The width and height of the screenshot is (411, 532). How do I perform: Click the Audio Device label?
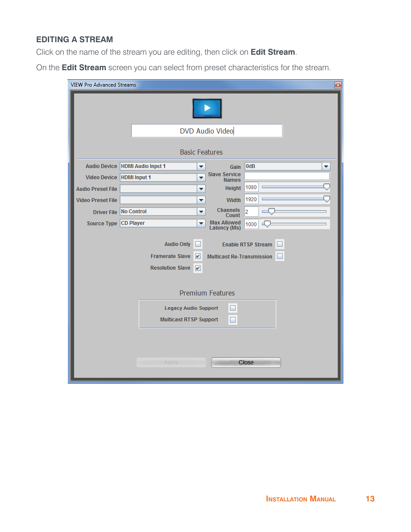point(101,166)
